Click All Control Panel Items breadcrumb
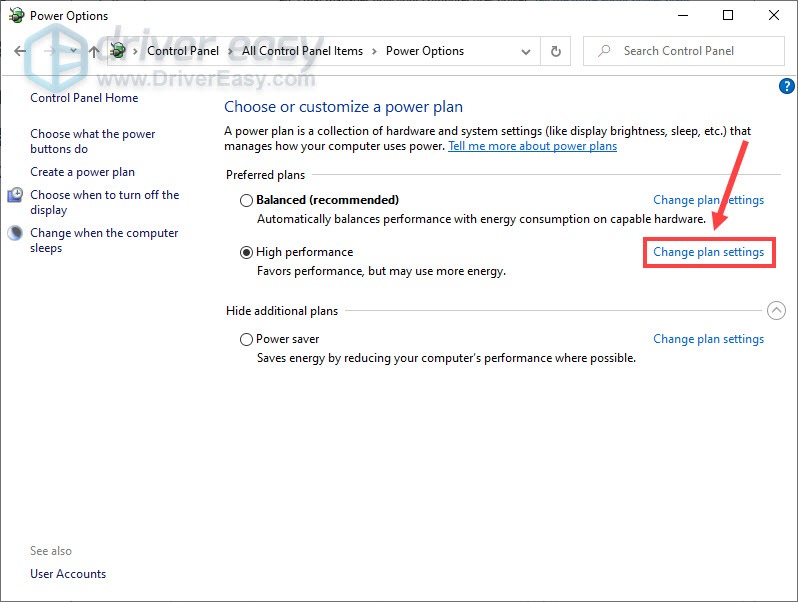The image size is (798, 602). click(x=302, y=51)
